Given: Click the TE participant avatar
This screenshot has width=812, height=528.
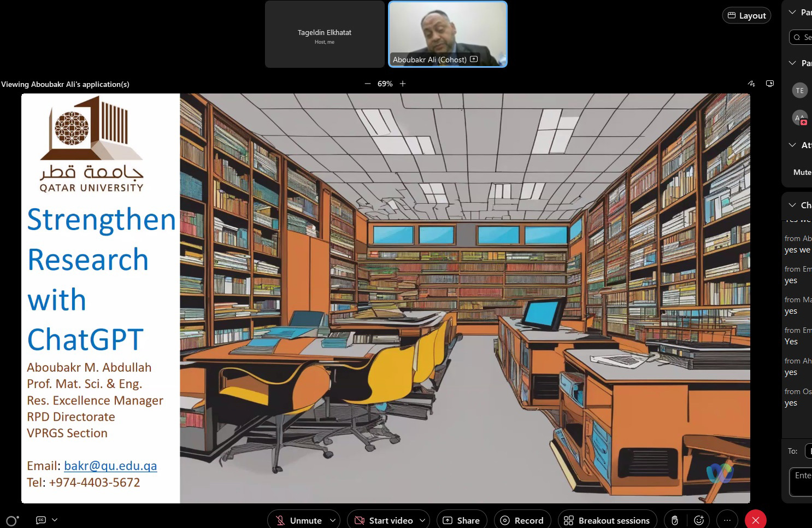Looking at the screenshot, I should (x=799, y=91).
